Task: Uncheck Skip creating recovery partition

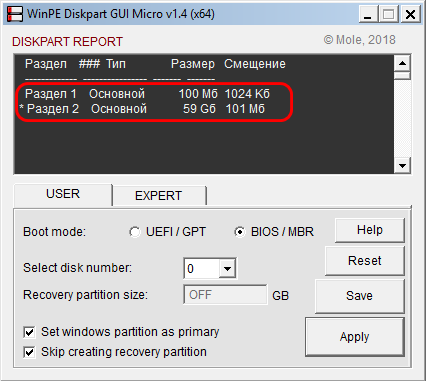Action: pyautogui.click(x=29, y=352)
